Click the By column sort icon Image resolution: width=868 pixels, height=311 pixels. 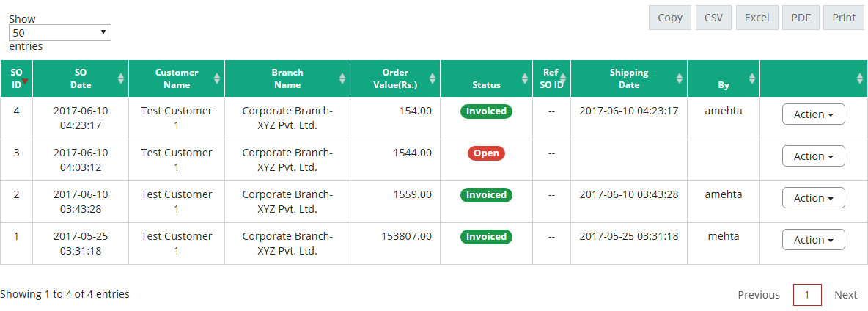click(752, 78)
